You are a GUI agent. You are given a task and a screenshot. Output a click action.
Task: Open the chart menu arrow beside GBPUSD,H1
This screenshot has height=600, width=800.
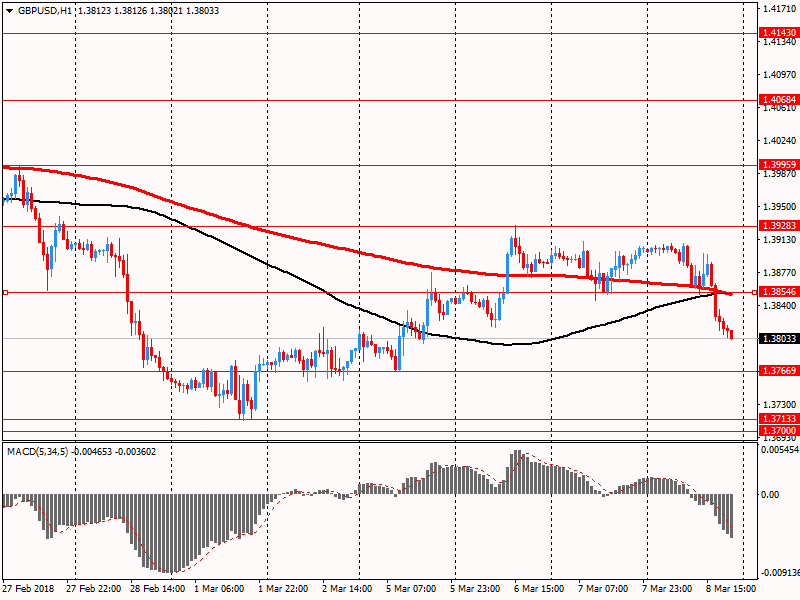pos(9,11)
